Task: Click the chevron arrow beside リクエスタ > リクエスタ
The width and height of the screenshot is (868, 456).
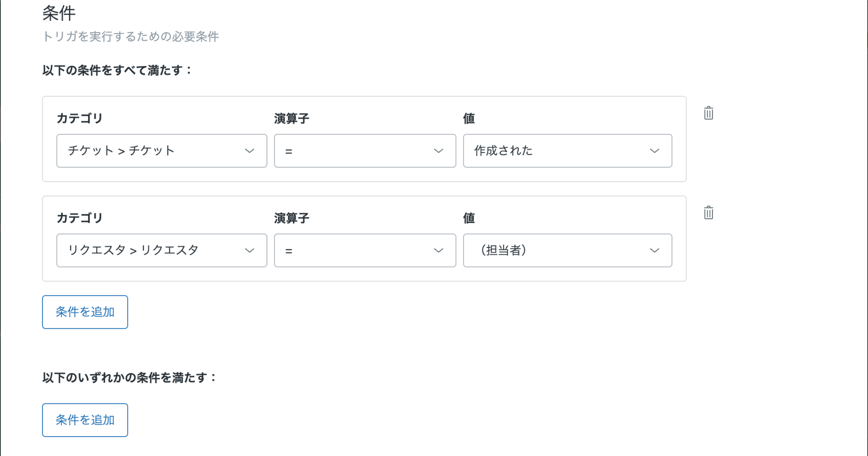Action: (249, 251)
